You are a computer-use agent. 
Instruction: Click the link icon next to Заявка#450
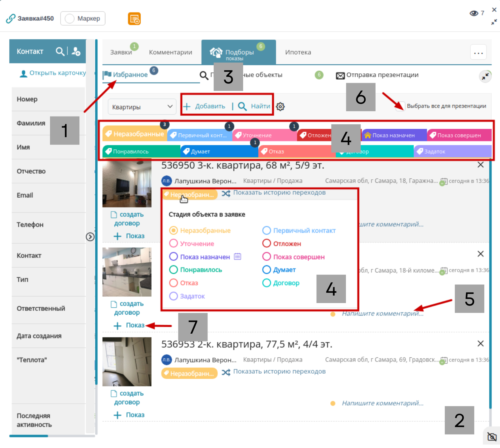[x=11, y=18]
